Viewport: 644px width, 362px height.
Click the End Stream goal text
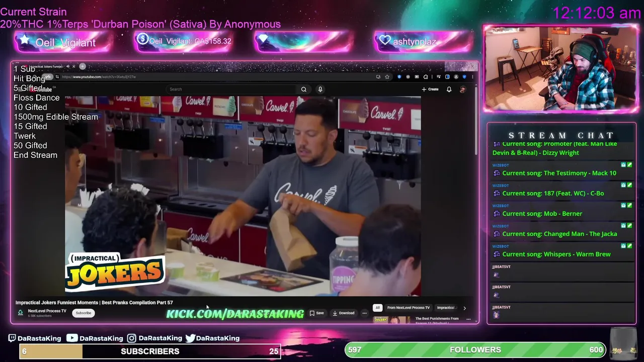(x=35, y=155)
